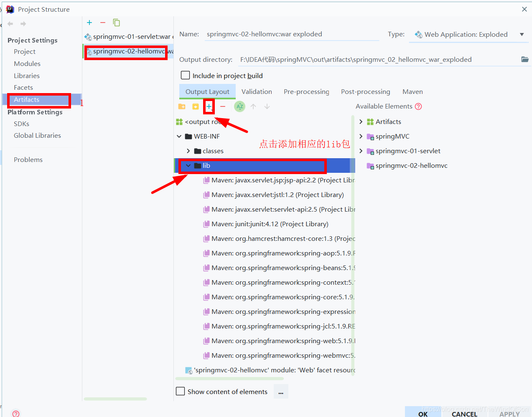Open the Post-processing tab
Image resolution: width=532 pixels, height=417 pixels.
[x=366, y=92]
